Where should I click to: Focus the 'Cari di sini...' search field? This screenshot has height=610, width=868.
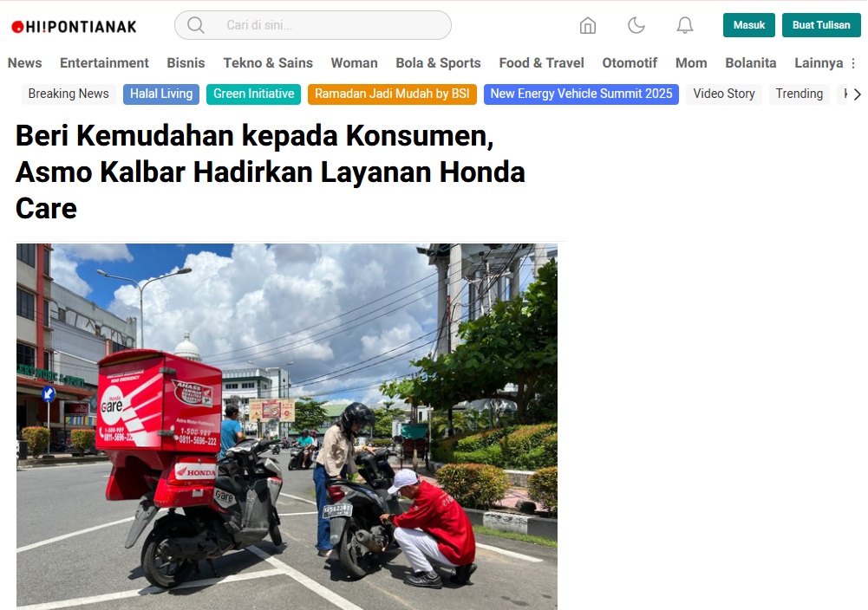(x=313, y=25)
